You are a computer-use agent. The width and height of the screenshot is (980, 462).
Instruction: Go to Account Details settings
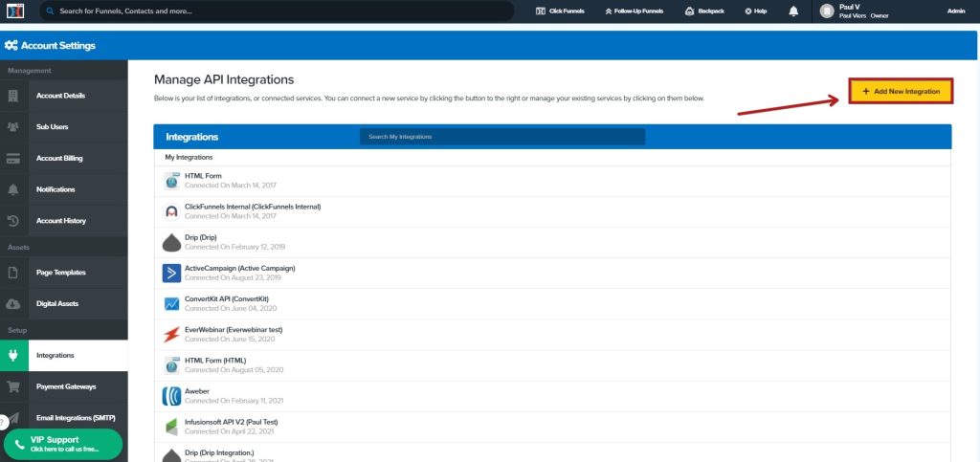(64, 96)
